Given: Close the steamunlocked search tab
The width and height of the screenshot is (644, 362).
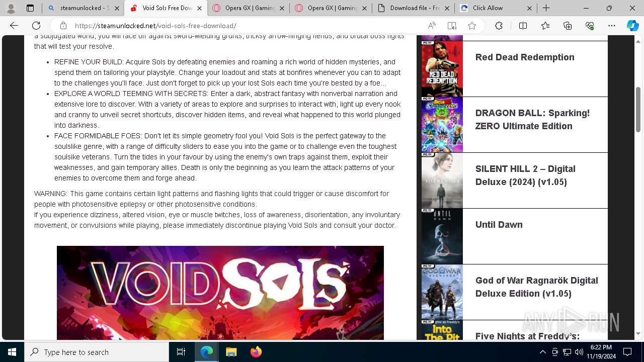Looking at the screenshot, I should point(117,8).
